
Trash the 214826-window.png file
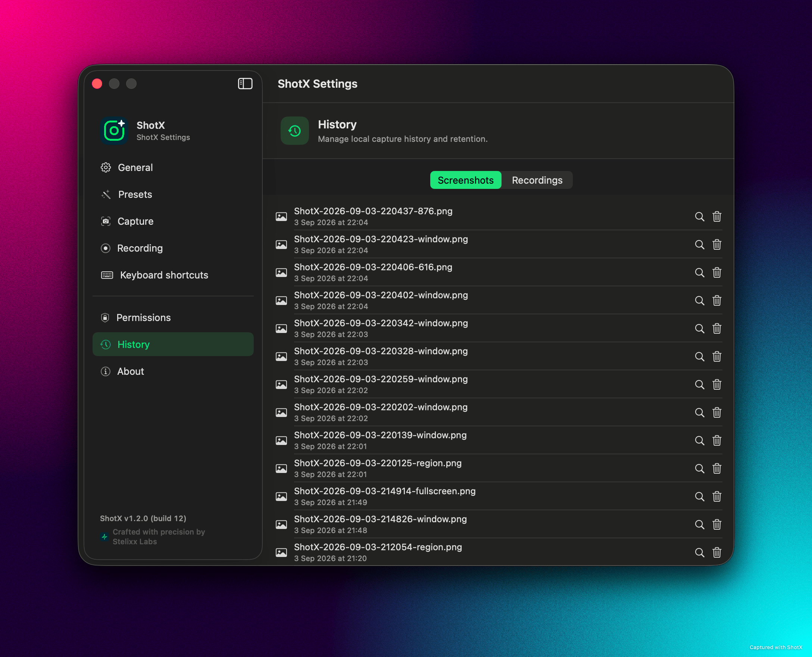point(716,524)
